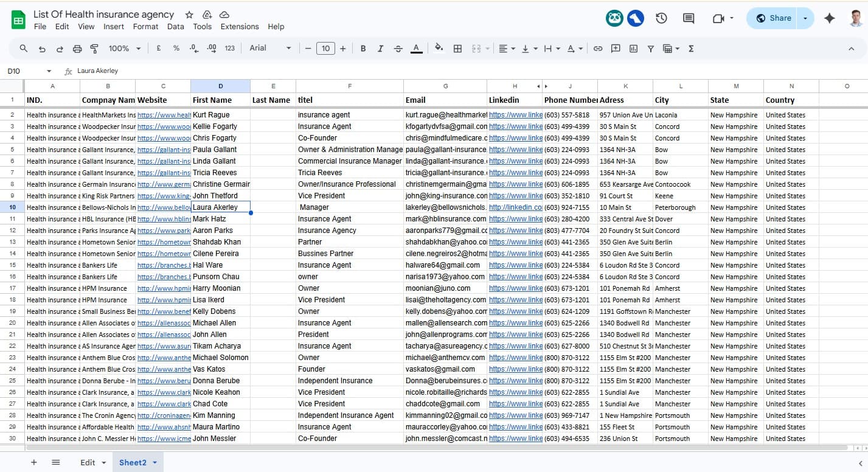This screenshot has height=472, width=868.
Task: Format selection as percent
Action: [176, 49]
